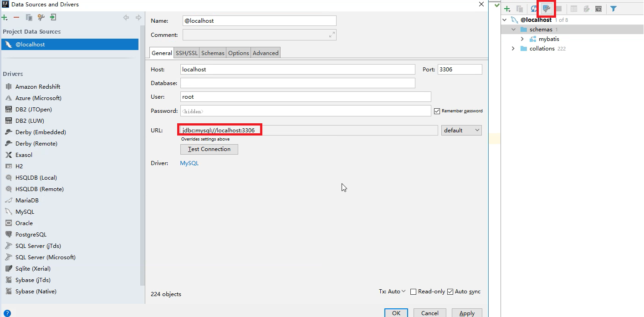This screenshot has height=317, width=644.
Task: Click the Port input field
Action: point(460,70)
